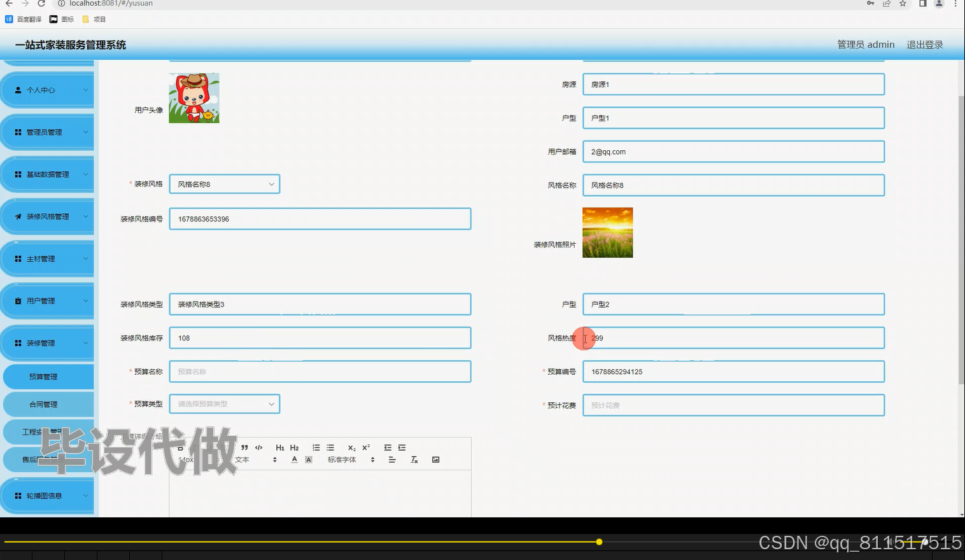This screenshot has width=965, height=560.
Task: Open the 合同管理 submenu item
Action: tap(48, 404)
